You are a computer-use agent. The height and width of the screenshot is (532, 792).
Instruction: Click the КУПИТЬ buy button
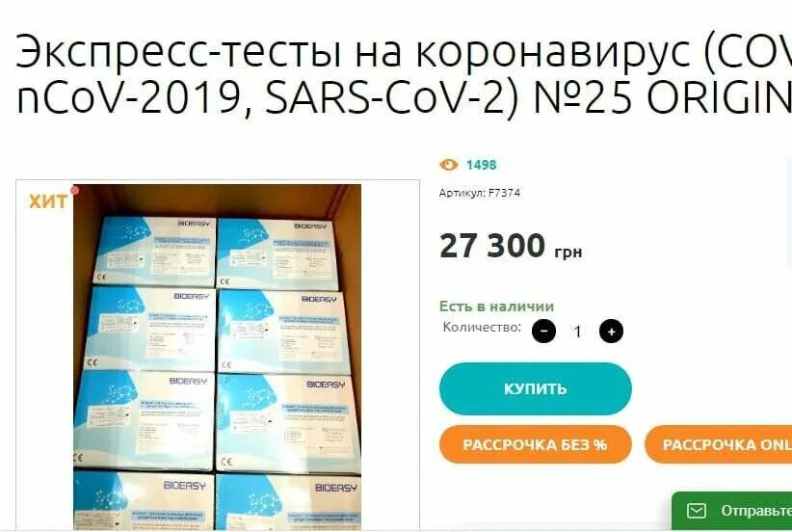pyautogui.click(x=536, y=388)
